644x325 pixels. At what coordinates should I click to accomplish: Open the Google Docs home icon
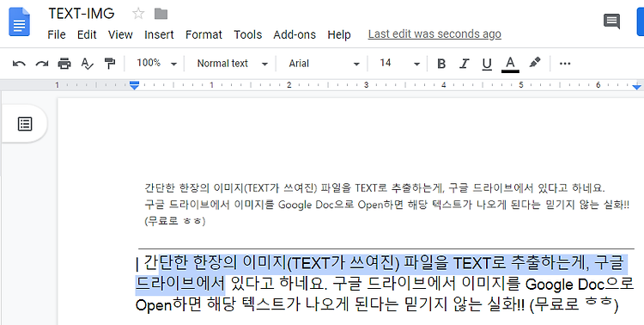pos(19,21)
